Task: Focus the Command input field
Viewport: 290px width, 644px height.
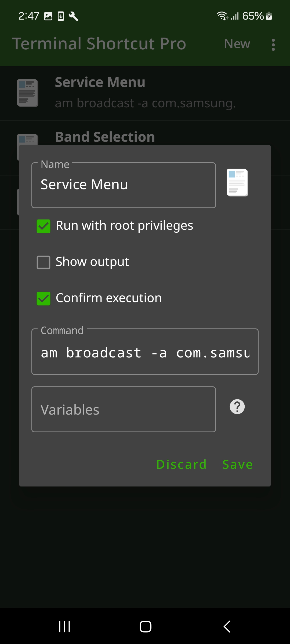Action: tap(145, 352)
